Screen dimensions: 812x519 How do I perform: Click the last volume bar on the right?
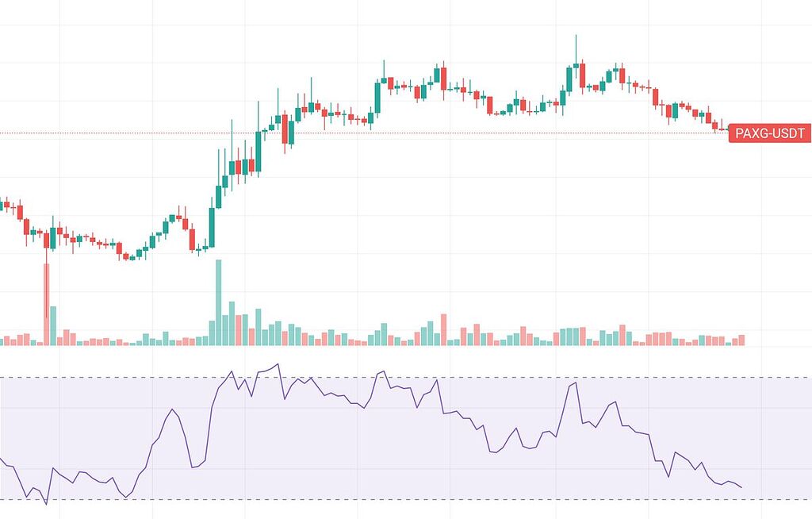click(741, 340)
